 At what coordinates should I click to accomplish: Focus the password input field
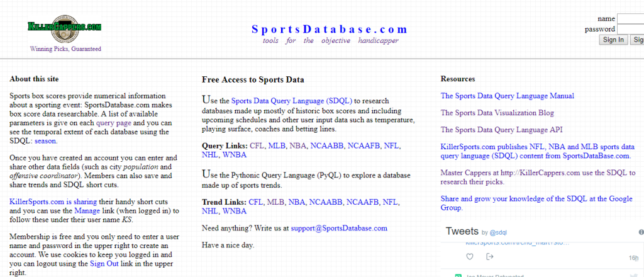[630, 29]
